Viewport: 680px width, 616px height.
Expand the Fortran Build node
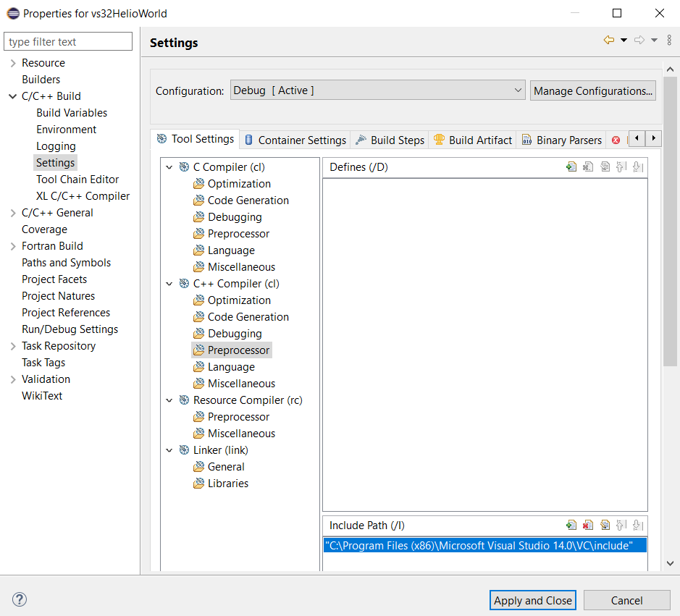(x=13, y=246)
